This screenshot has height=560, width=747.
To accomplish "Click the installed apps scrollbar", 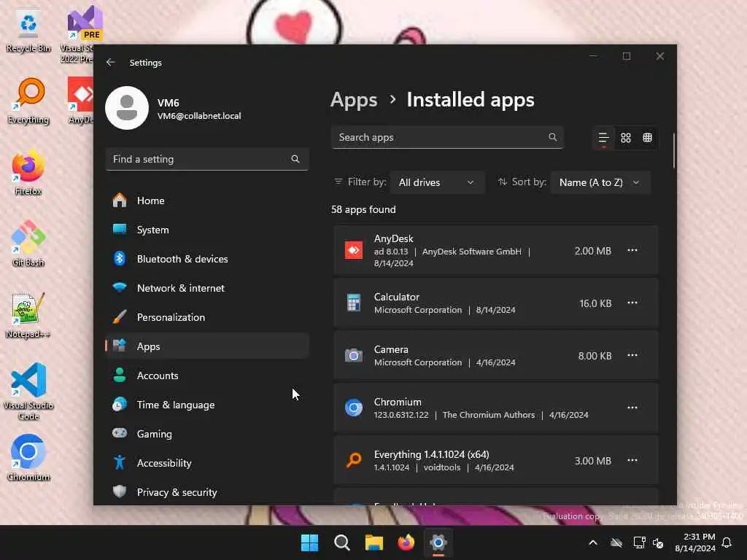I will point(674,150).
